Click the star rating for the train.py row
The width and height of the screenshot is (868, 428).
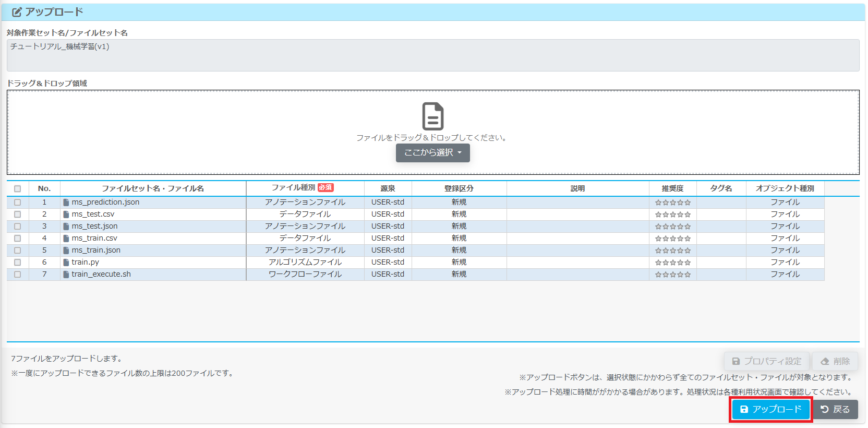pos(672,263)
